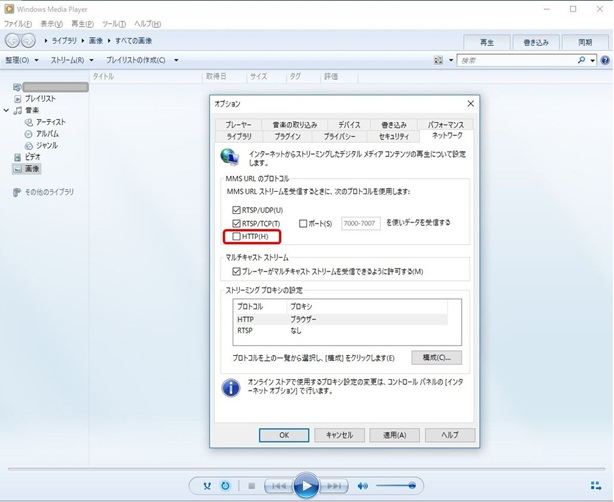The width and height of the screenshot is (614, 502).
Task: Switch to the 音楽の取り込み tab
Action: 295,125
